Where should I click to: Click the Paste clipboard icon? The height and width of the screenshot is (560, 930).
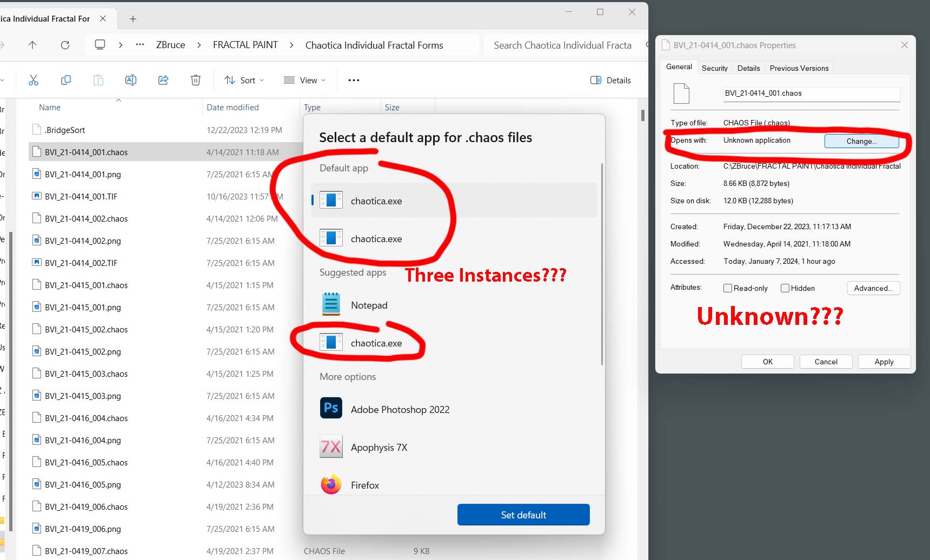click(98, 80)
